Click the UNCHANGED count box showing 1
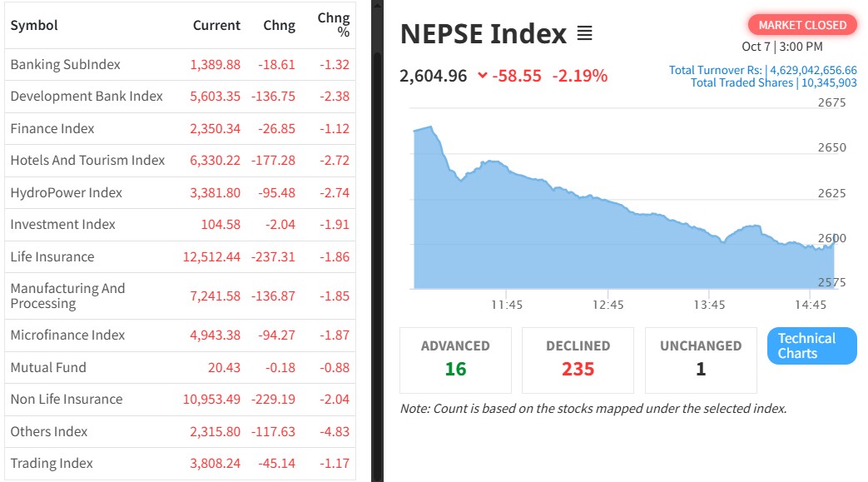Viewport: 868px width, 482px height. pyautogui.click(x=701, y=359)
